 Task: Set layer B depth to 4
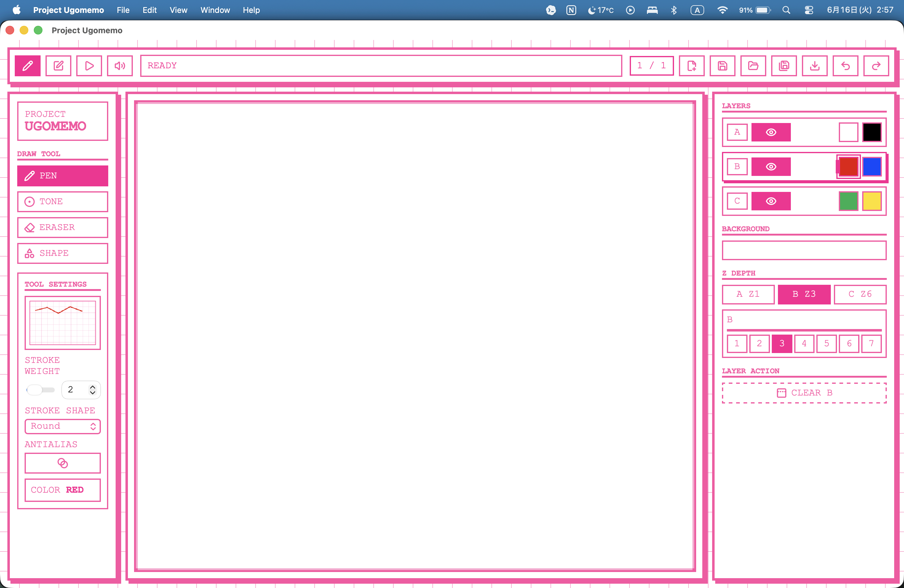click(804, 344)
